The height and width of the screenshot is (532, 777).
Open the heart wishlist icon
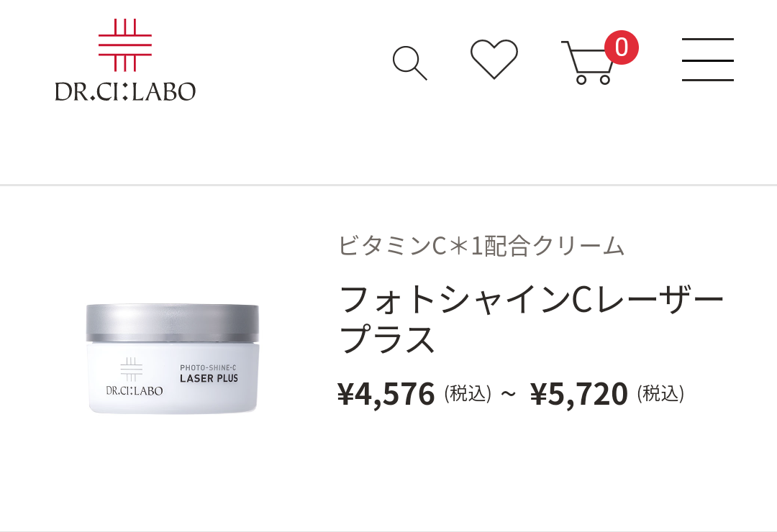pyautogui.click(x=494, y=59)
